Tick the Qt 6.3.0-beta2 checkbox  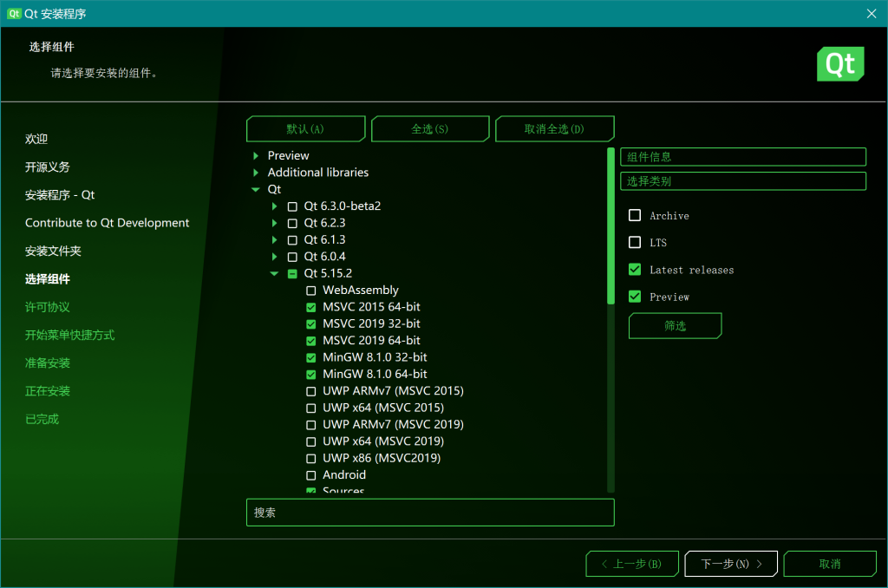click(x=292, y=206)
